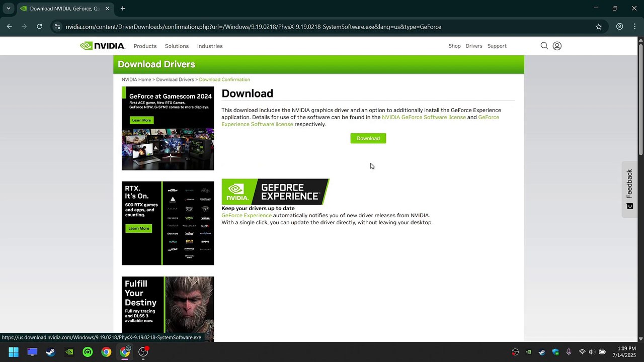Open the Solutions menu
The height and width of the screenshot is (362, 644).
point(177,46)
